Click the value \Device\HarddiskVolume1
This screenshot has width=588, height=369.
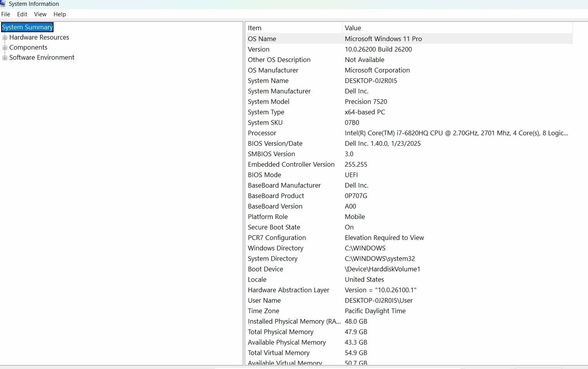tap(382, 269)
